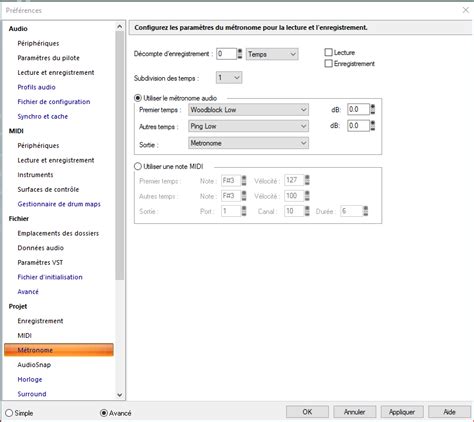Click sidebar scrollbar up arrow

pos(120,26)
